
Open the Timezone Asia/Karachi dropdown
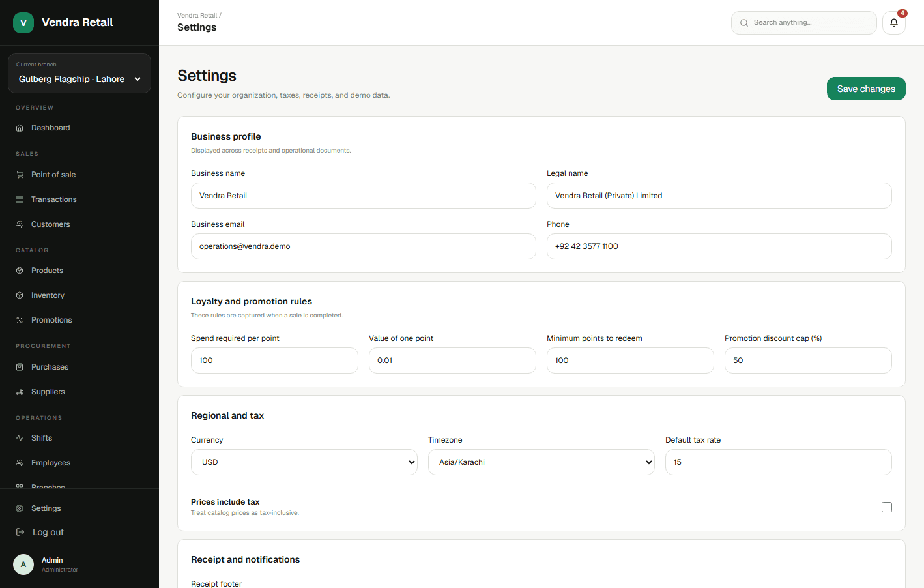pos(541,462)
